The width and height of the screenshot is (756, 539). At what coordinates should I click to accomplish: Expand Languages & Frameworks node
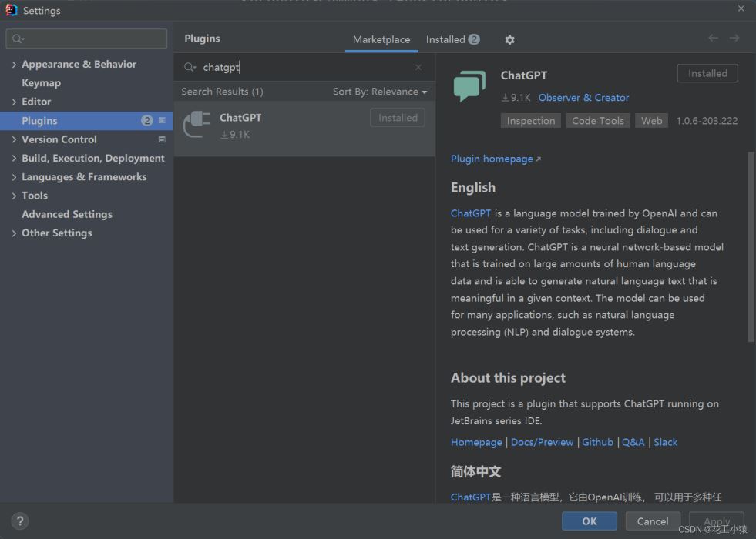[x=14, y=177]
